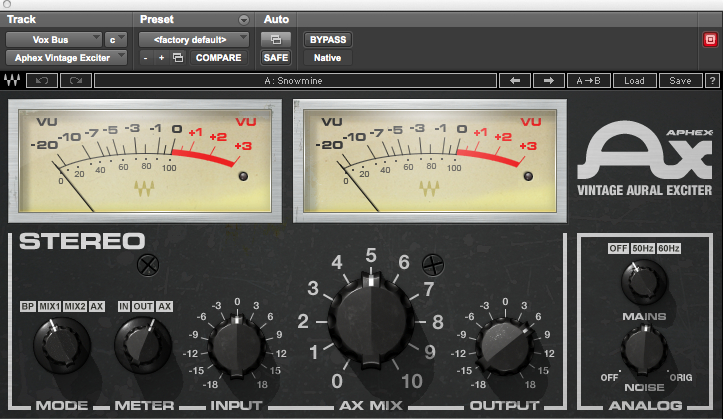This screenshot has height=419, width=723.
Task: Go to previous preset with left arrow
Action: coord(515,81)
